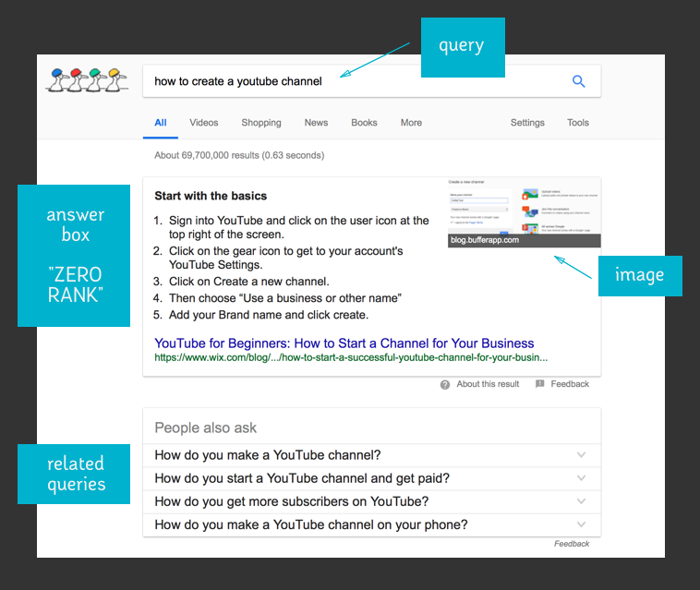Open the Books tab
This screenshot has height=590, width=700.
364,123
